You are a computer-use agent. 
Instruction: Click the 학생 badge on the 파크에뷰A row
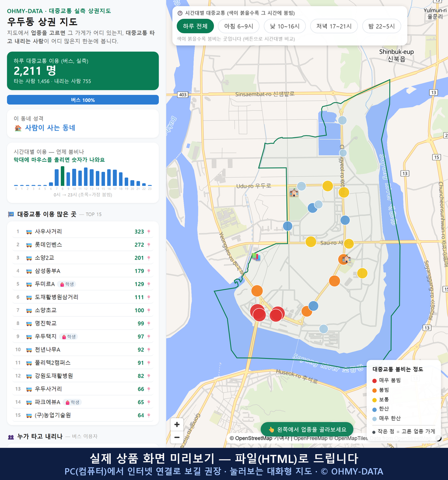72,402
